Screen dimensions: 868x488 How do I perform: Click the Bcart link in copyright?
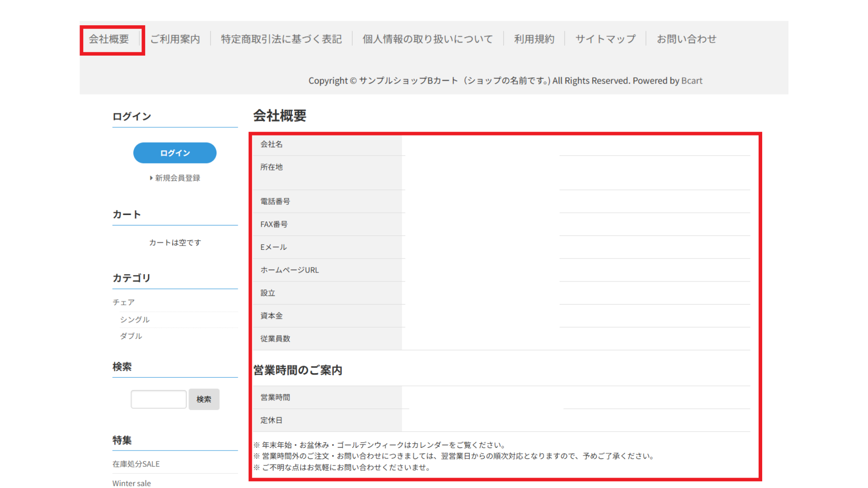(691, 81)
